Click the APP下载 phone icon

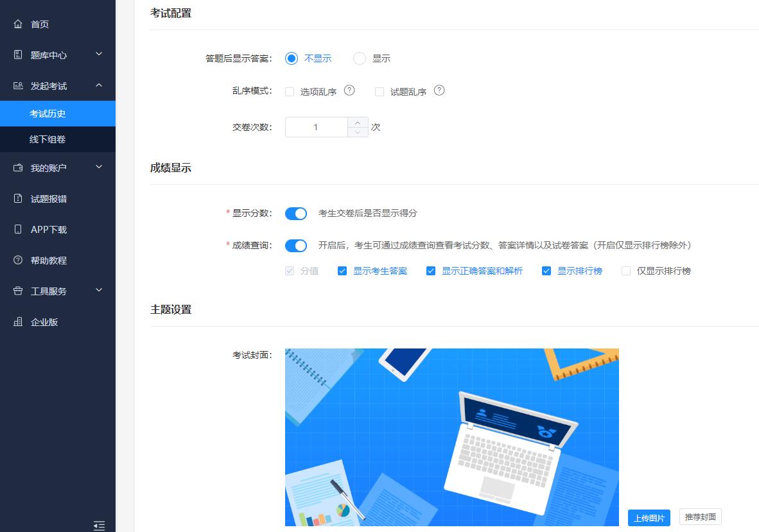coord(18,230)
